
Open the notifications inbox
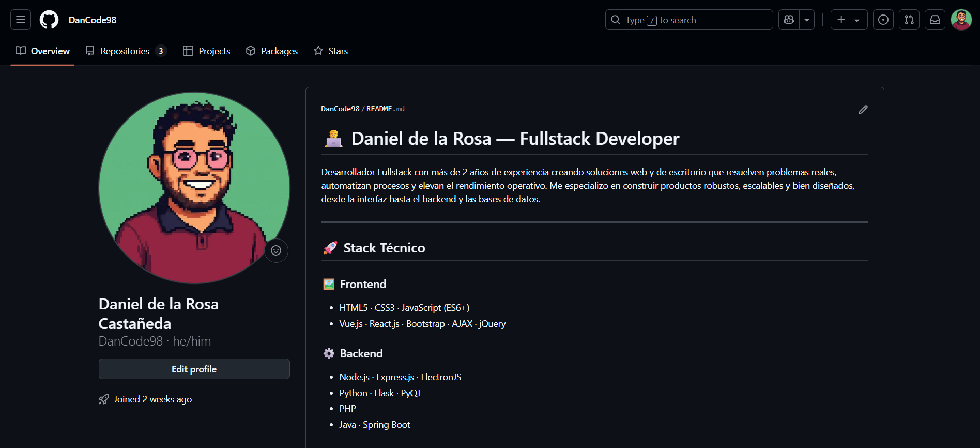tap(935, 20)
